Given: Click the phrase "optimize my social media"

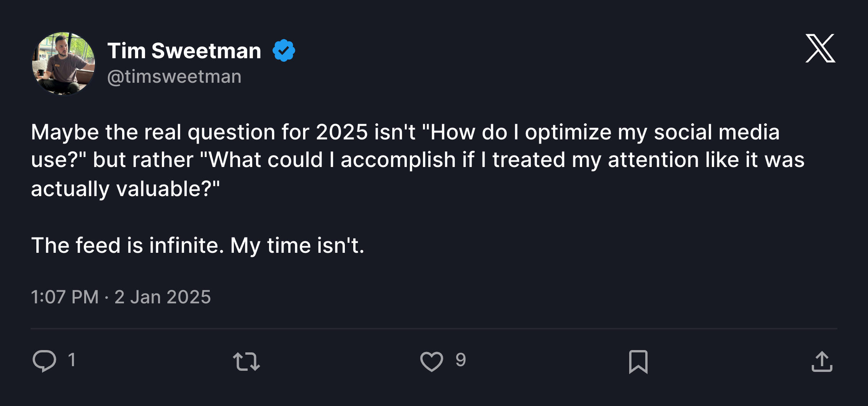Looking at the screenshot, I should click(x=652, y=132).
